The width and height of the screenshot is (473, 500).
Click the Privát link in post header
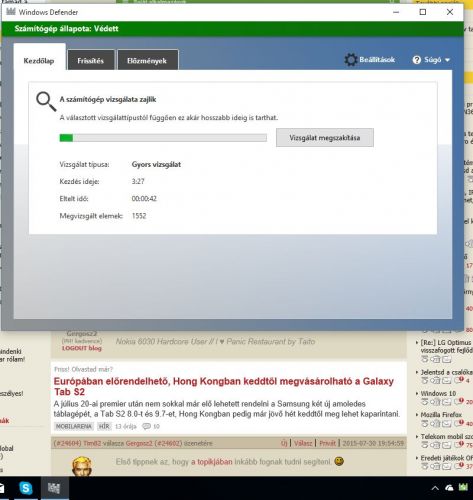point(327,443)
